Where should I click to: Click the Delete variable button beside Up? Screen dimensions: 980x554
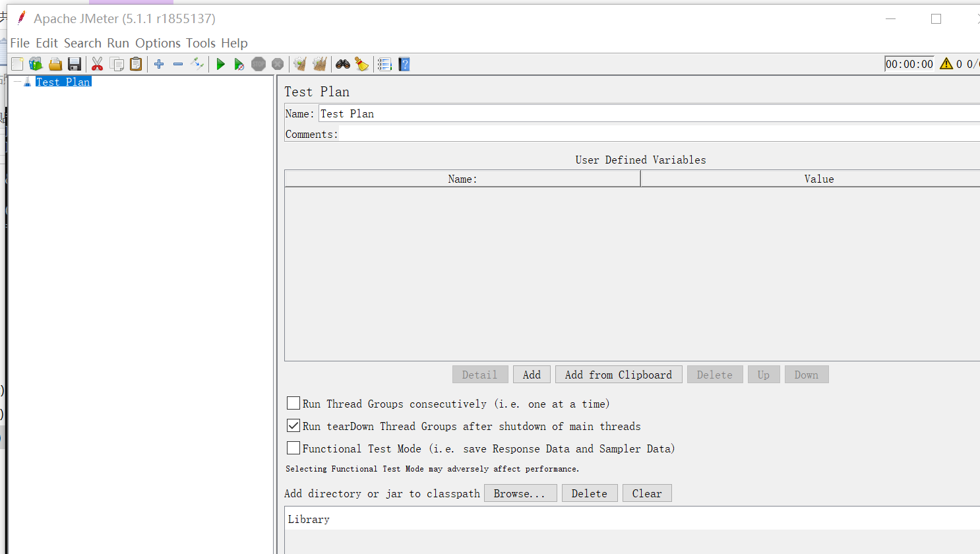click(x=715, y=375)
